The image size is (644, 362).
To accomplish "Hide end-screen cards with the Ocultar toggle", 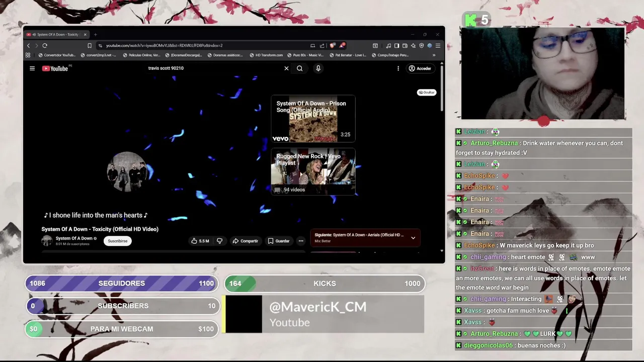I will (426, 93).
